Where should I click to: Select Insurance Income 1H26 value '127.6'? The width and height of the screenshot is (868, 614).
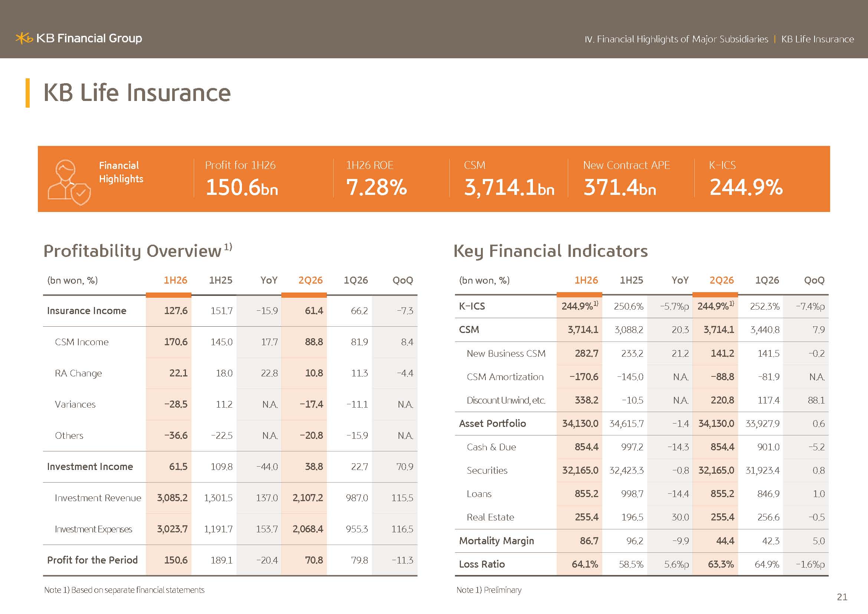176,311
